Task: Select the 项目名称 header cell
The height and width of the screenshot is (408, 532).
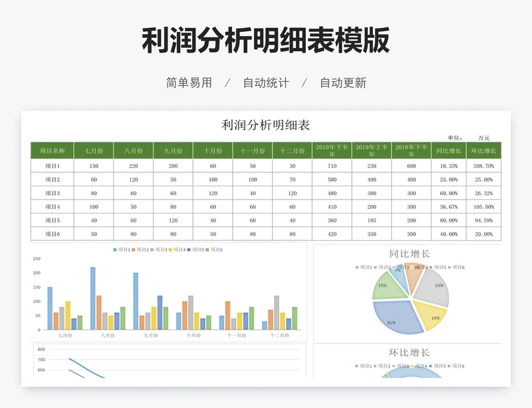Action: (53, 150)
